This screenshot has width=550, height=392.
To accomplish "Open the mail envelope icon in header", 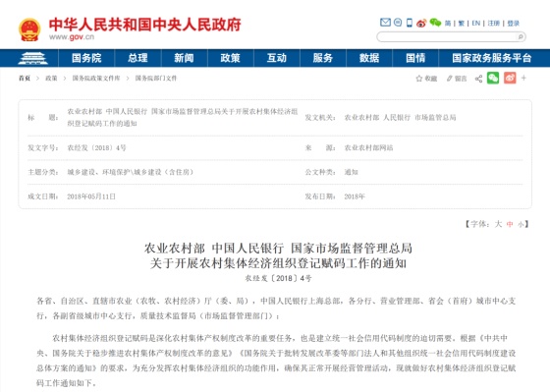I will (385, 23).
